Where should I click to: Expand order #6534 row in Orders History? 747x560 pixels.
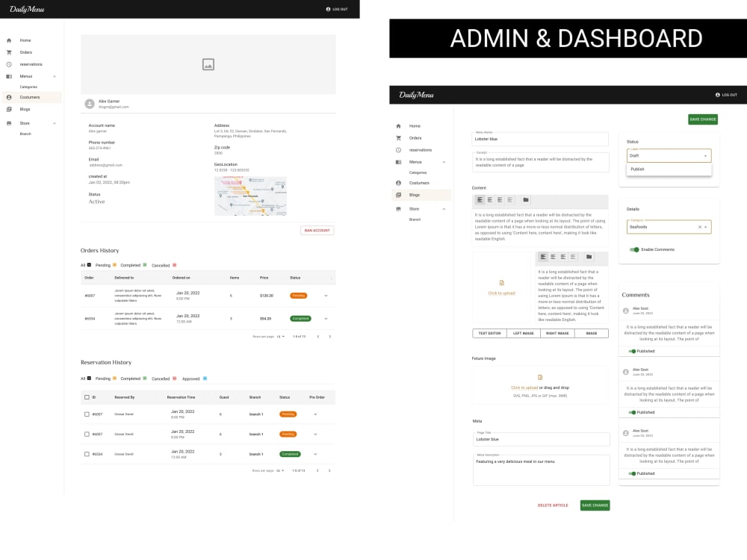pyautogui.click(x=326, y=319)
